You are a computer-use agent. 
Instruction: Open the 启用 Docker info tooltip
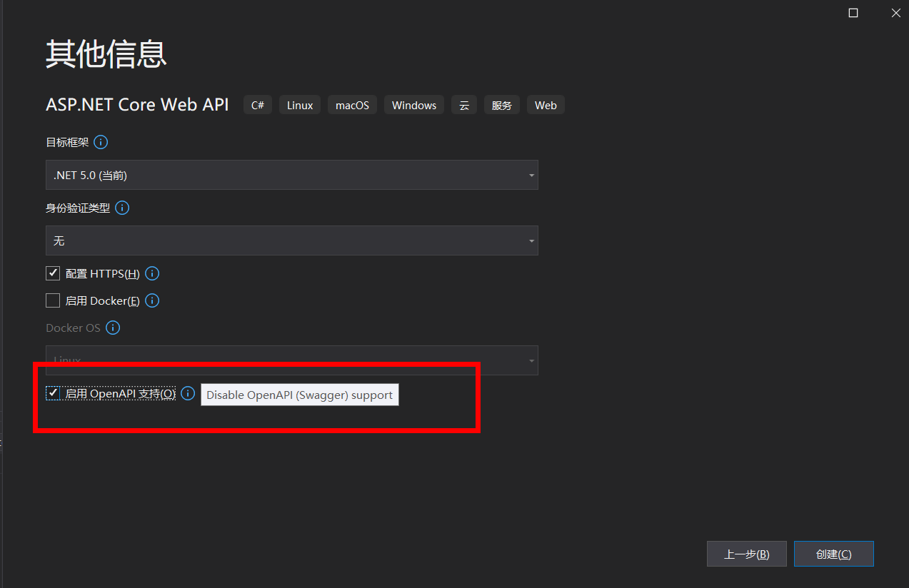pyautogui.click(x=152, y=300)
